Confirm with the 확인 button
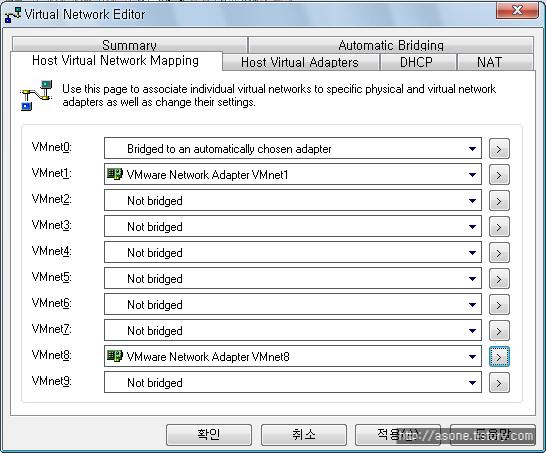The height and width of the screenshot is (453, 546). click(209, 435)
